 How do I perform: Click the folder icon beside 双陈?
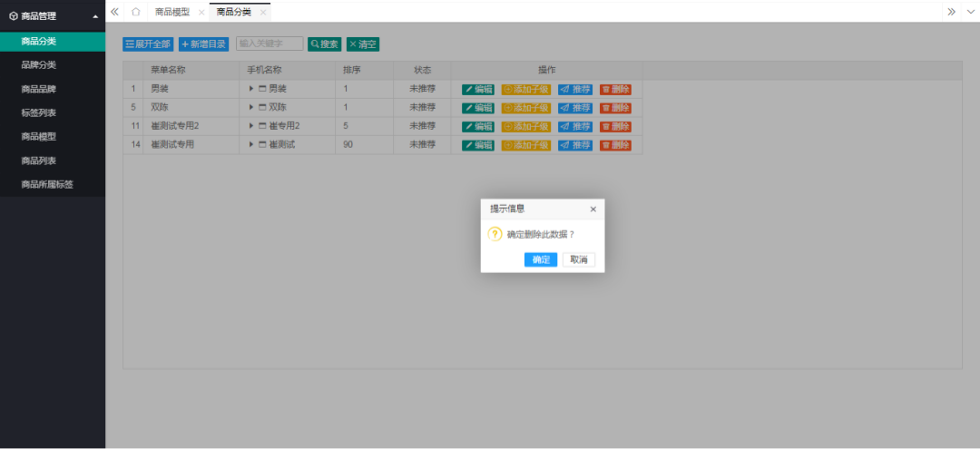pyautogui.click(x=262, y=107)
